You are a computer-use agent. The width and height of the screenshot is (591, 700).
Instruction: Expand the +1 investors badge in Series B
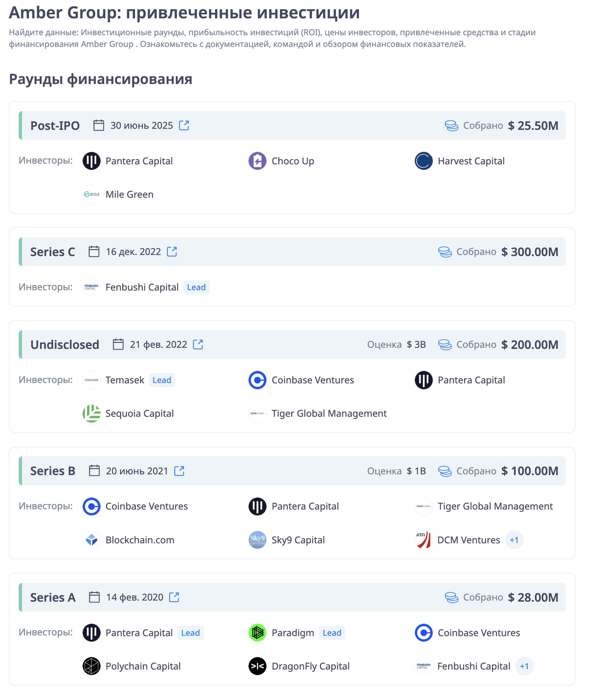tap(514, 540)
